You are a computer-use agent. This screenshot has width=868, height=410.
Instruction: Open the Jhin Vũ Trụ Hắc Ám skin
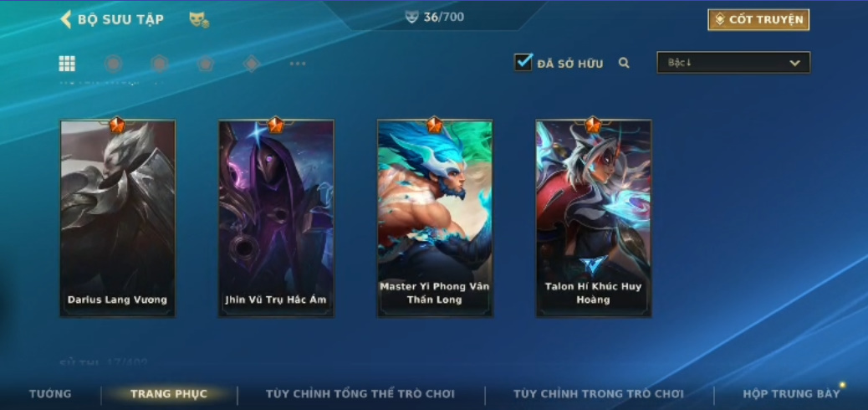[x=276, y=218]
